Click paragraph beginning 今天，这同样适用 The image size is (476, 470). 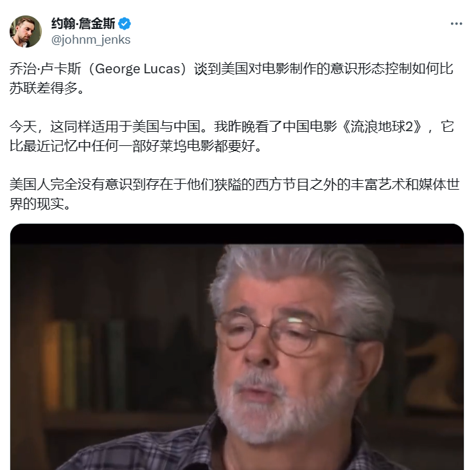pos(232,136)
